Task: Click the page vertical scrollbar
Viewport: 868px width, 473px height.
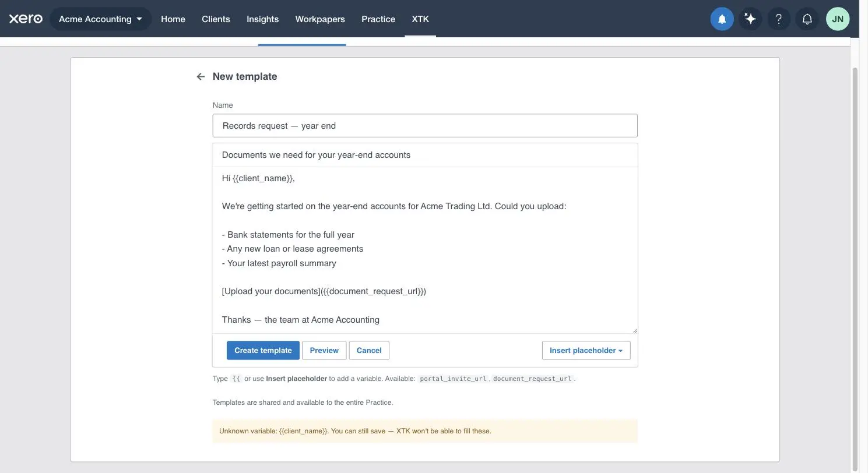Action: [x=855, y=268]
